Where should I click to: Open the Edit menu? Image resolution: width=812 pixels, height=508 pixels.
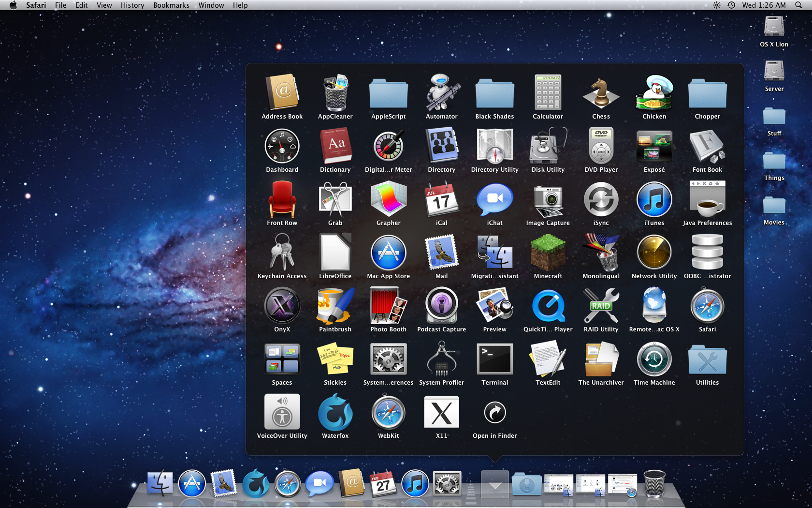pos(81,5)
